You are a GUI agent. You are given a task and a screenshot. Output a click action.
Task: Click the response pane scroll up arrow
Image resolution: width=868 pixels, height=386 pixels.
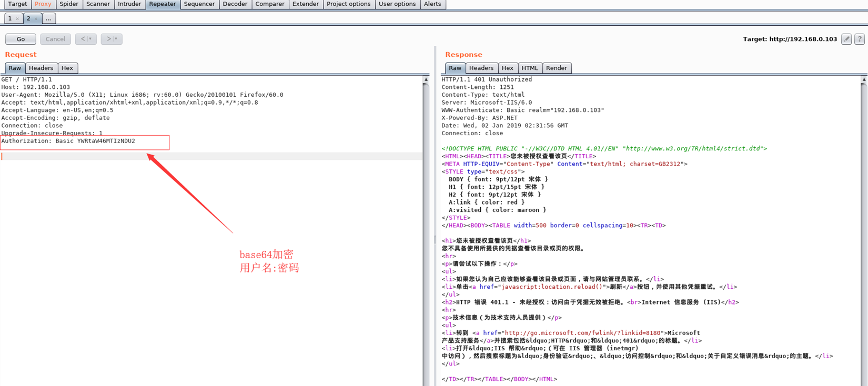(864, 79)
